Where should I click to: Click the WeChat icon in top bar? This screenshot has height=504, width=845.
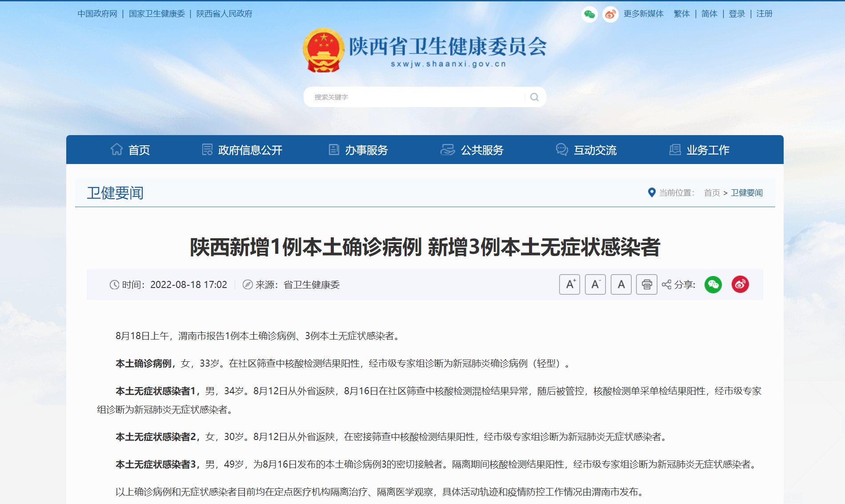[x=589, y=14]
